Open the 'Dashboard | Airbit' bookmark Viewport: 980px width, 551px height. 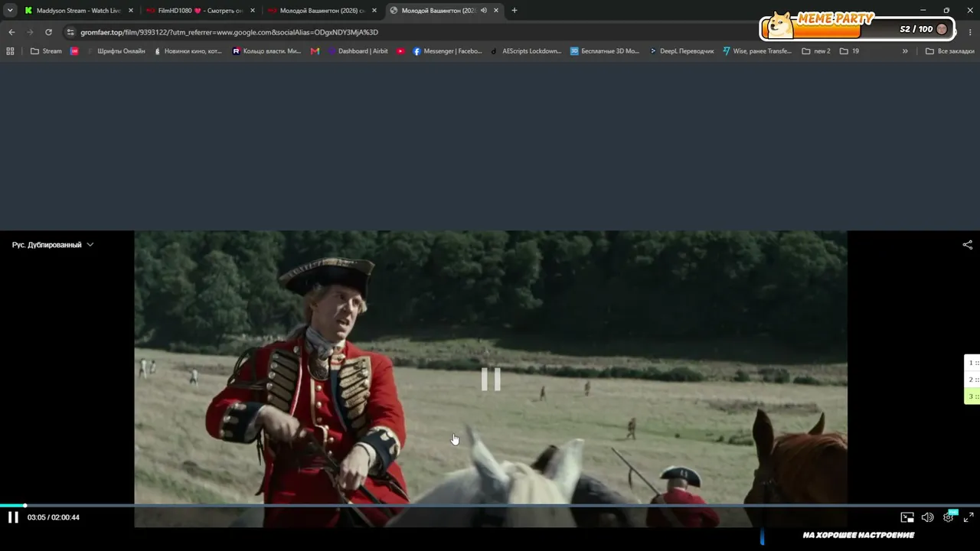click(358, 51)
